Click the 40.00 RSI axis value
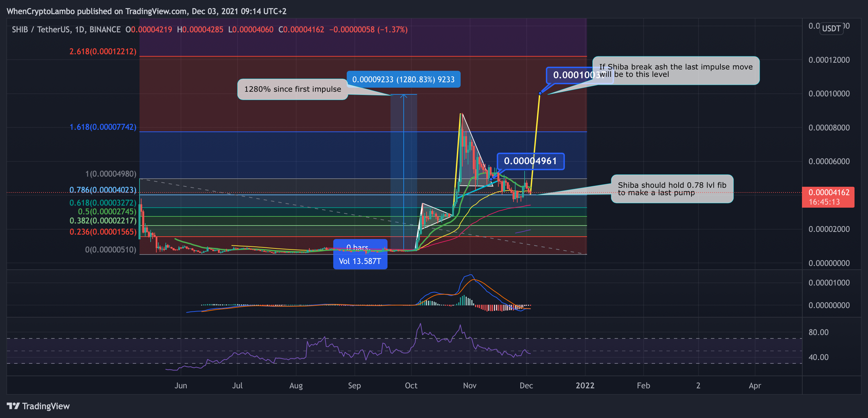This screenshot has width=868, height=418. click(x=818, y=357)
